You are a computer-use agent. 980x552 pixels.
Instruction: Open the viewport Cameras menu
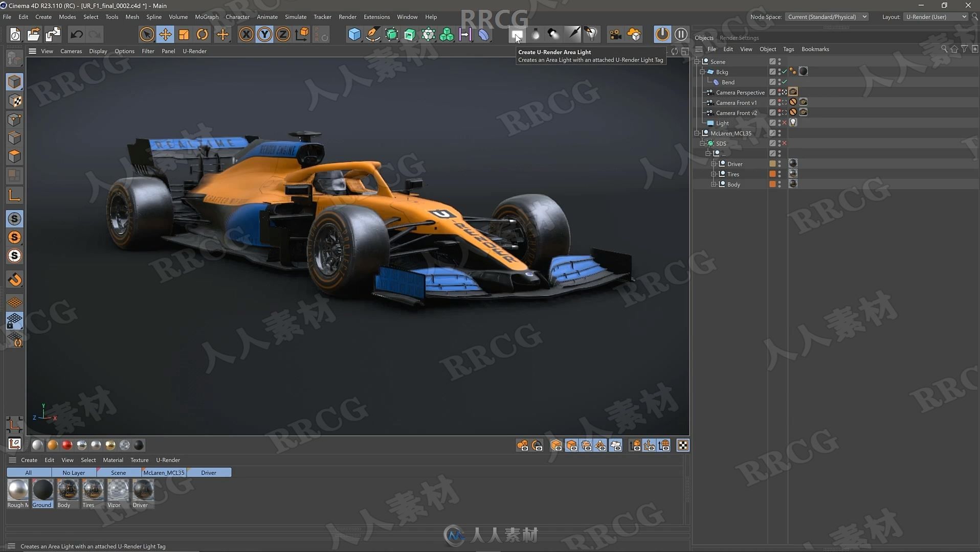(x=71, y=51)
